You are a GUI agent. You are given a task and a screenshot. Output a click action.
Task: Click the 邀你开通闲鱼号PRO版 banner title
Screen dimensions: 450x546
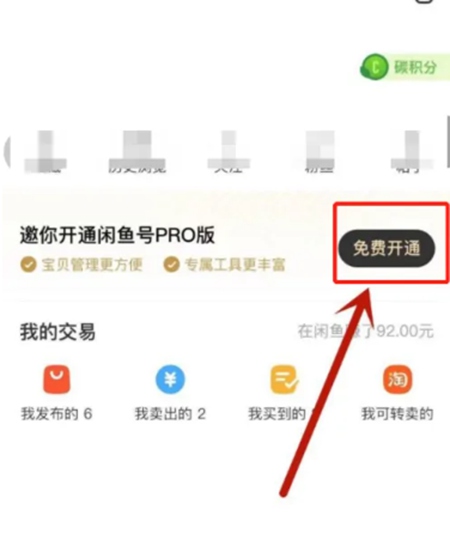[117, 235]
